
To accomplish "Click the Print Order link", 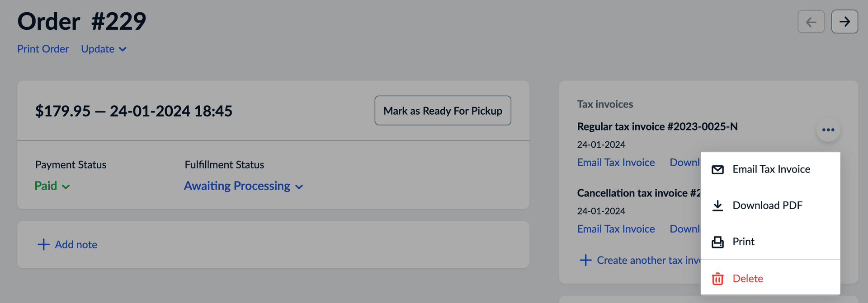I will [x=43, y=49].
